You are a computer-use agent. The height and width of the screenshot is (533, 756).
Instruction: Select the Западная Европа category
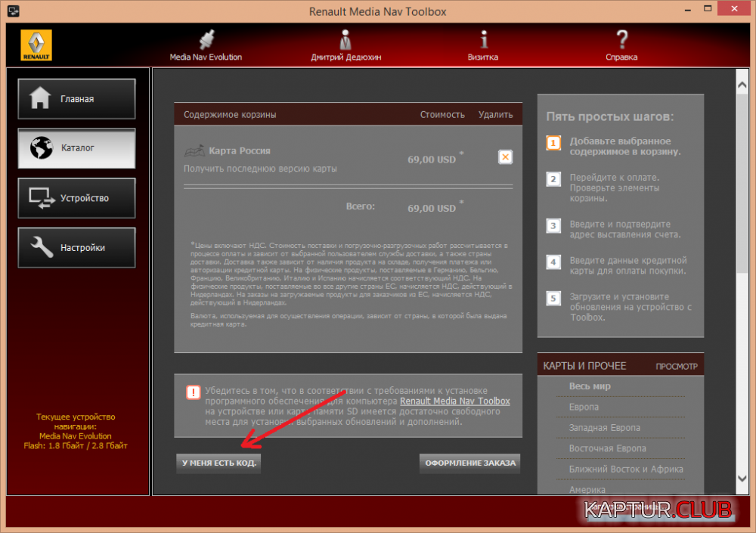tap(605, 427)
